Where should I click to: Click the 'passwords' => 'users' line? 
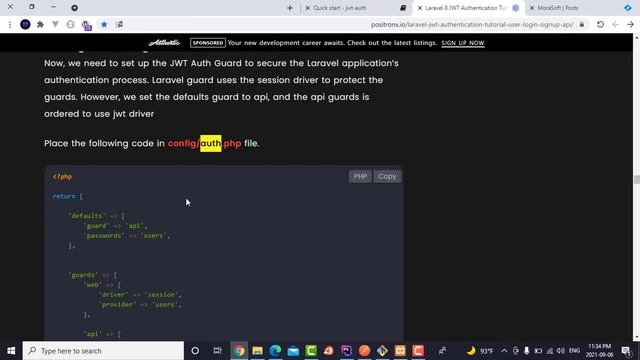click(127, 236)
